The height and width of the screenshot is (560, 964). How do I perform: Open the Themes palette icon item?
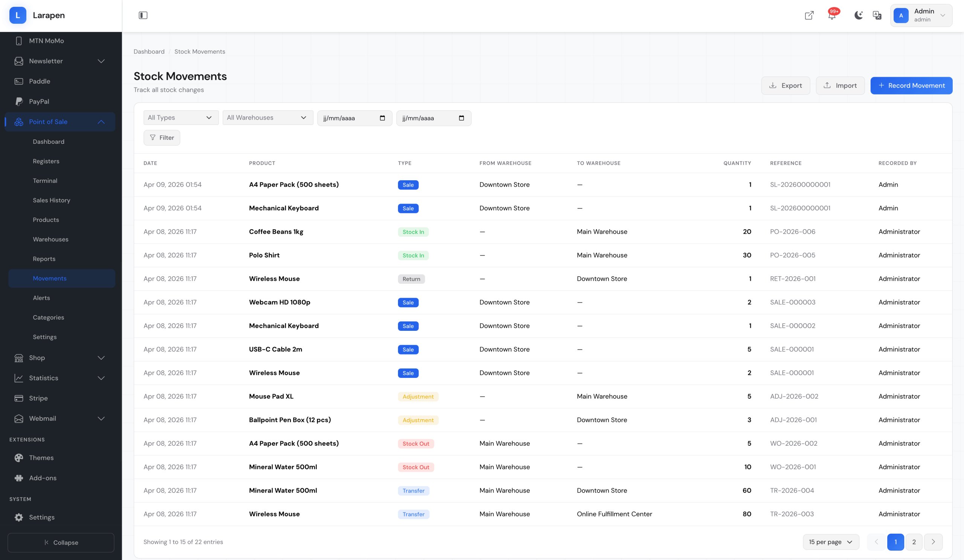tap(41, 458)
